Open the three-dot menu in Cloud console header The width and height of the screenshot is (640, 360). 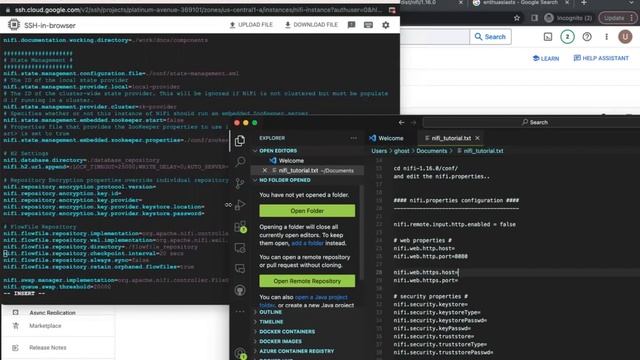click(x=607, y=37)
